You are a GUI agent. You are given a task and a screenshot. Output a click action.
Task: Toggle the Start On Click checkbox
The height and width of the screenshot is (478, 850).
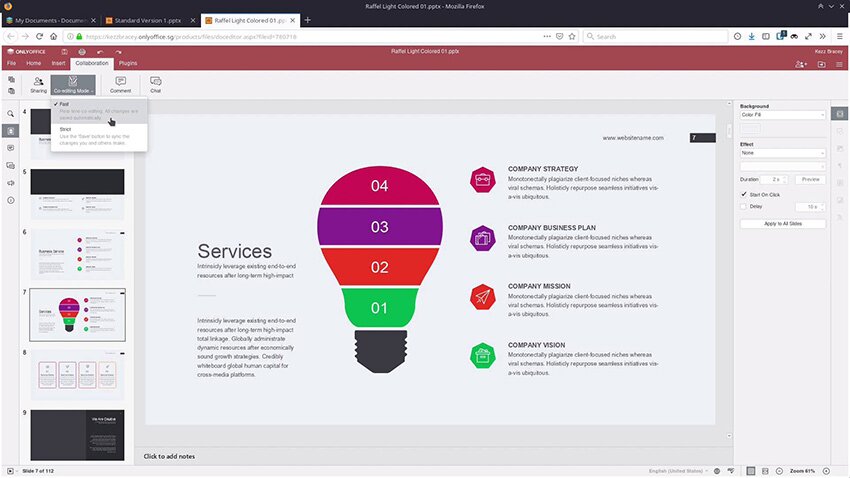coord(743,194)
